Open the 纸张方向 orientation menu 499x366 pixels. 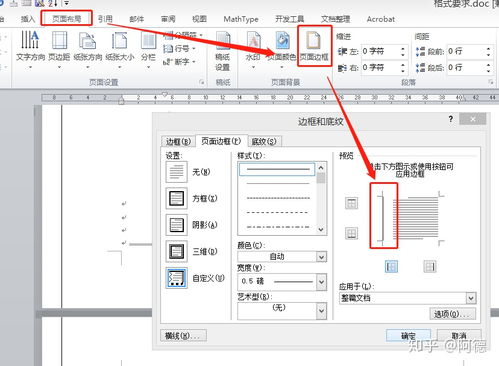88,49
